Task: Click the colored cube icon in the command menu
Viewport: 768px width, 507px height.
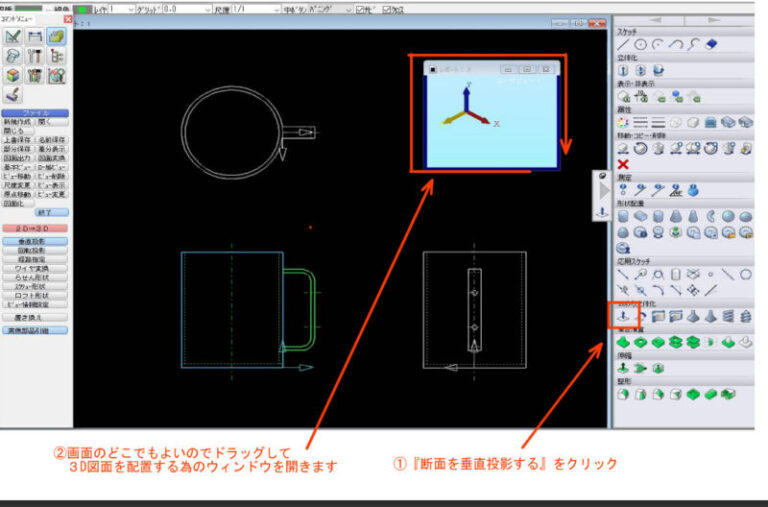Action: [x=13, y=75]
